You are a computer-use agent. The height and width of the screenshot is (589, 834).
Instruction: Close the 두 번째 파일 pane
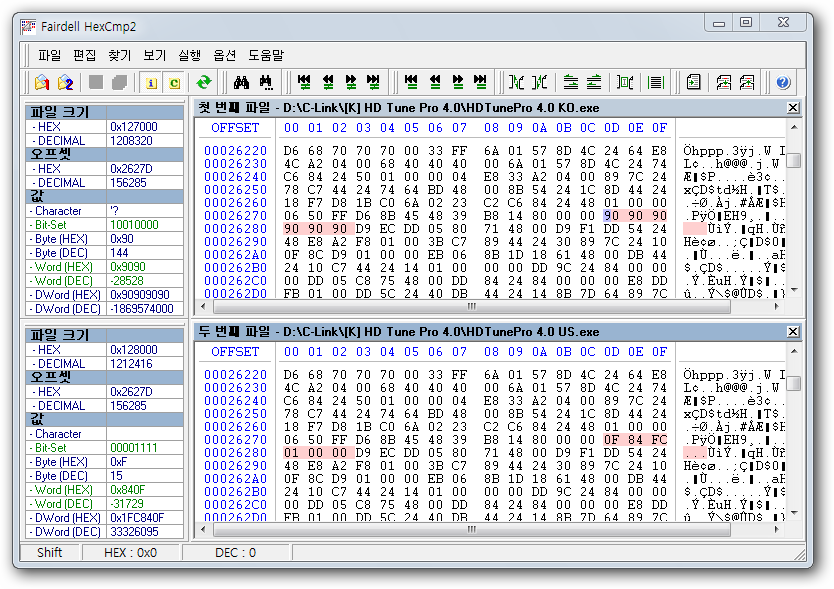793,332
